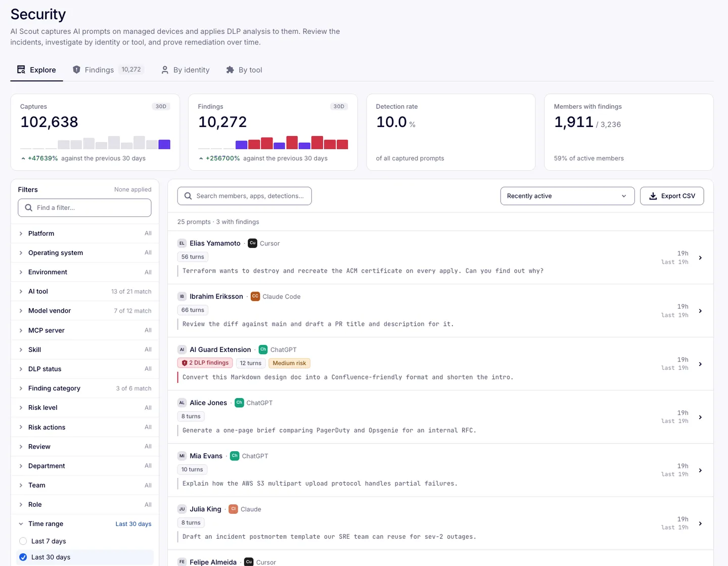Image resolution: width=728 pixels, height=566 pixels.
Task: Open the Mia Evans prompt chevron
Action: point(700,470)
